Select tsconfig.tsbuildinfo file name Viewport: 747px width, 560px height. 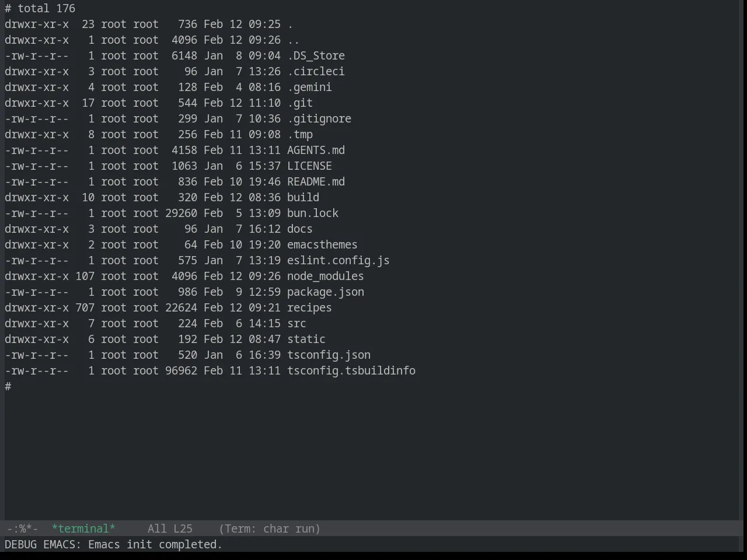351,370
